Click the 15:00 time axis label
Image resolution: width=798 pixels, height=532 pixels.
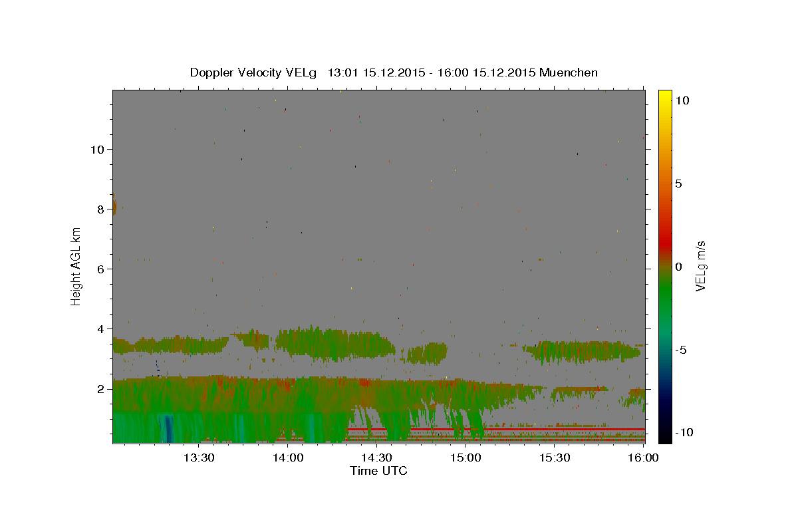point(466,458)
